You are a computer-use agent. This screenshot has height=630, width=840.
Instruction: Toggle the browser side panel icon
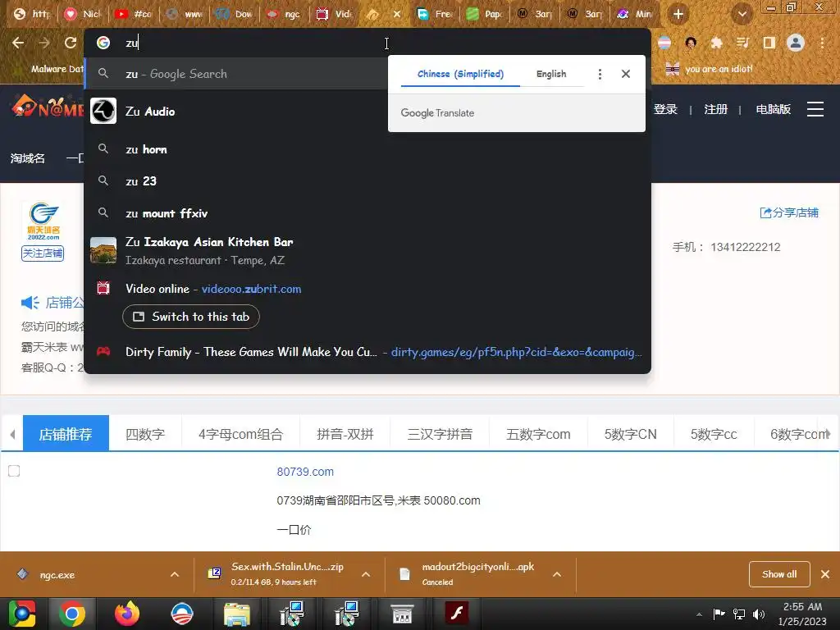point(769,43)
